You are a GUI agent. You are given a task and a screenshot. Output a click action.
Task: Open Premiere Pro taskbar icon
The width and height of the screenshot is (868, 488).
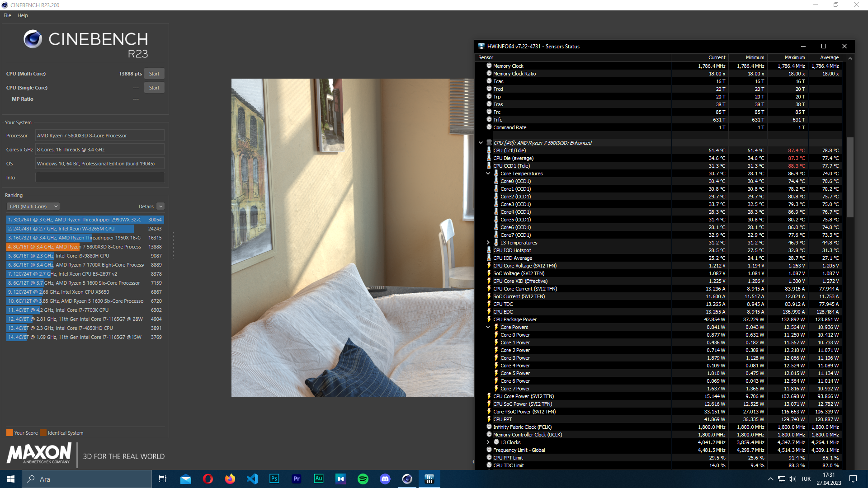pyautogui.click(x=296, y=479)
